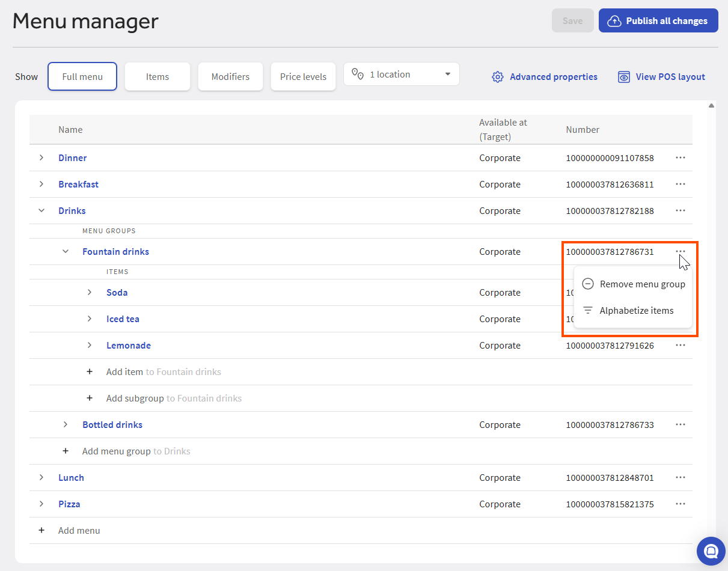This screenshot has height=571, width=728.
Task: Expand the Soda item row
Action: click(90, 292)
